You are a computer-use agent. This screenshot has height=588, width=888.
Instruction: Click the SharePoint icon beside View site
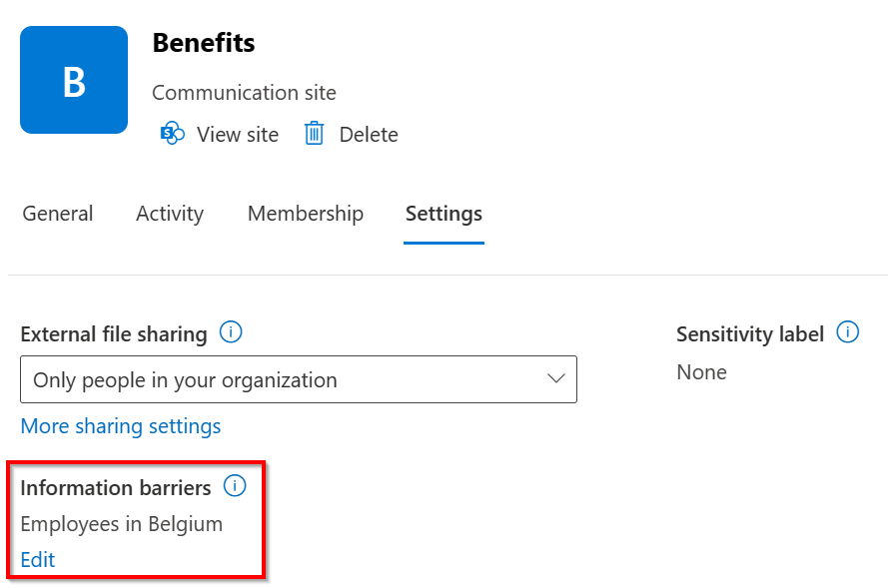click(173, 134)
